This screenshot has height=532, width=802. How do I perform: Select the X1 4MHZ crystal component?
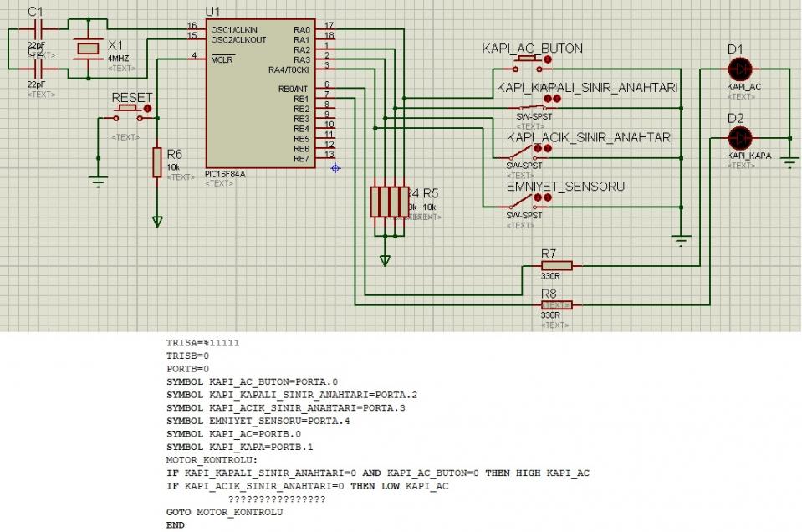click(x=88, y=49)
